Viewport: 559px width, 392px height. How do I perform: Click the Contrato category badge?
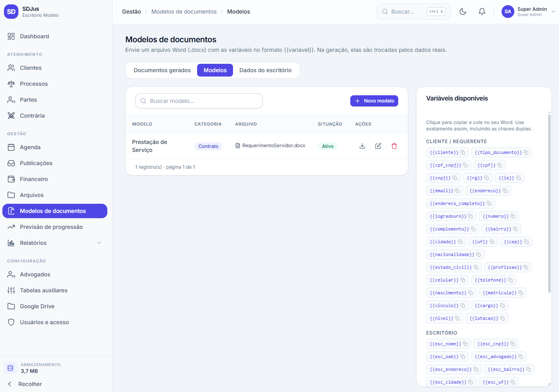tap(208, 146)
